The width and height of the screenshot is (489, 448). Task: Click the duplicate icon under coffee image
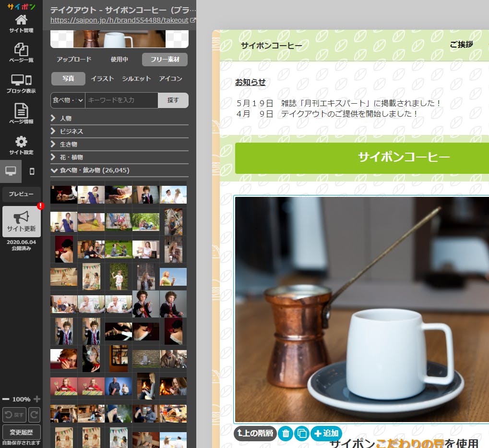301,433
